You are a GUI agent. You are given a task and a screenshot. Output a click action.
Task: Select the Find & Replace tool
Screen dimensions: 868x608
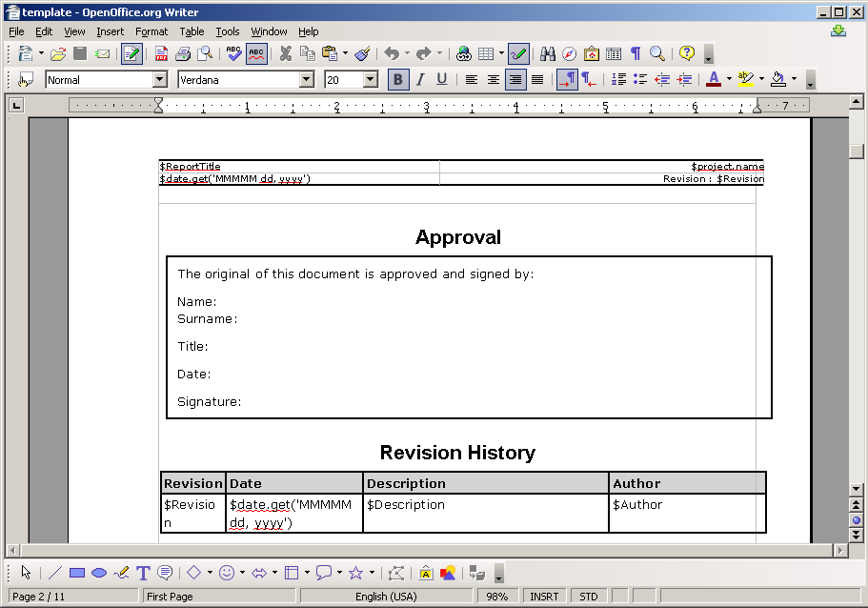tap(550, 53)
